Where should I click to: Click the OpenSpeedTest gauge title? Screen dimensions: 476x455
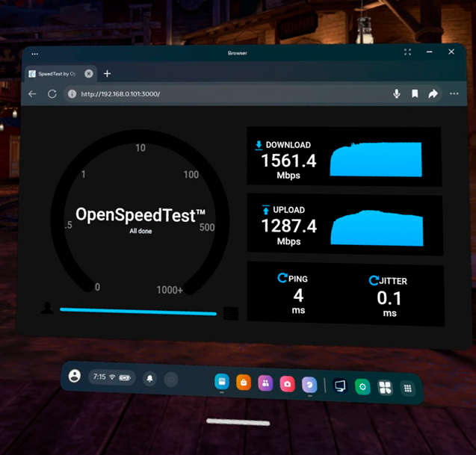coord(140,215)
